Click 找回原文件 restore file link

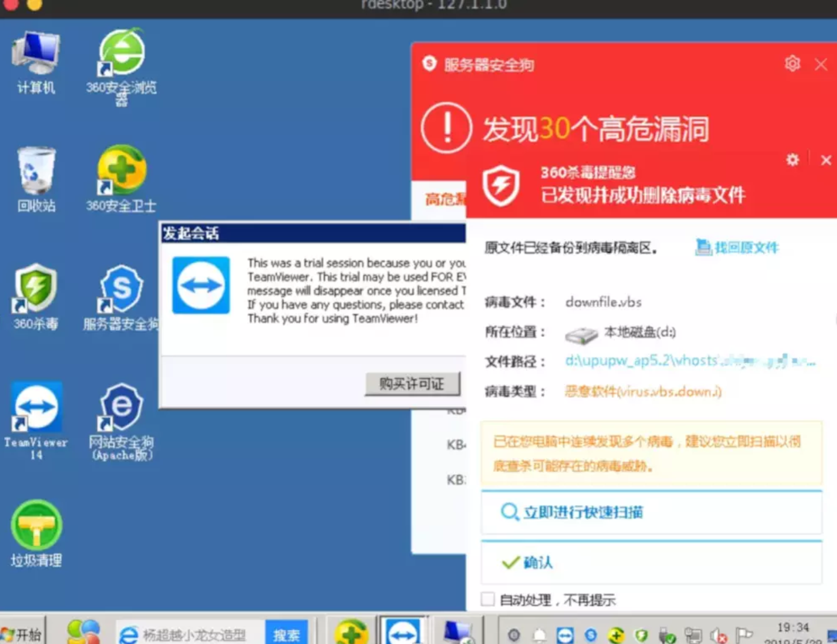click(738, 247)
